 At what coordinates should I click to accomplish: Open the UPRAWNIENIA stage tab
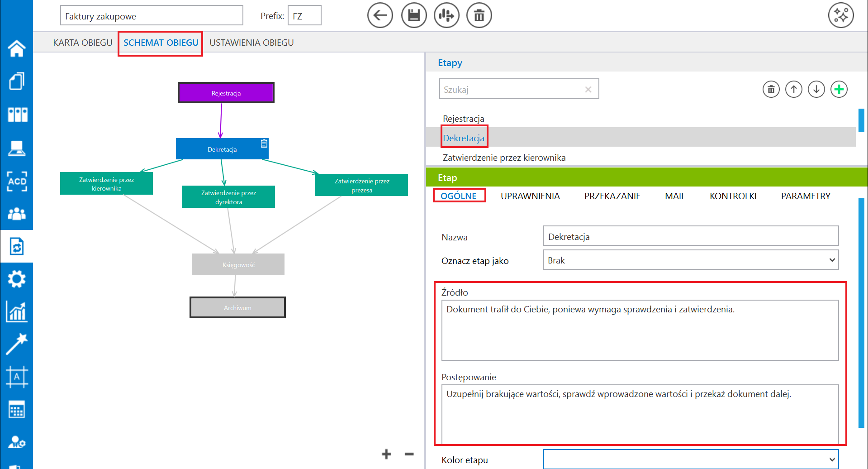(x=530, y=196)
